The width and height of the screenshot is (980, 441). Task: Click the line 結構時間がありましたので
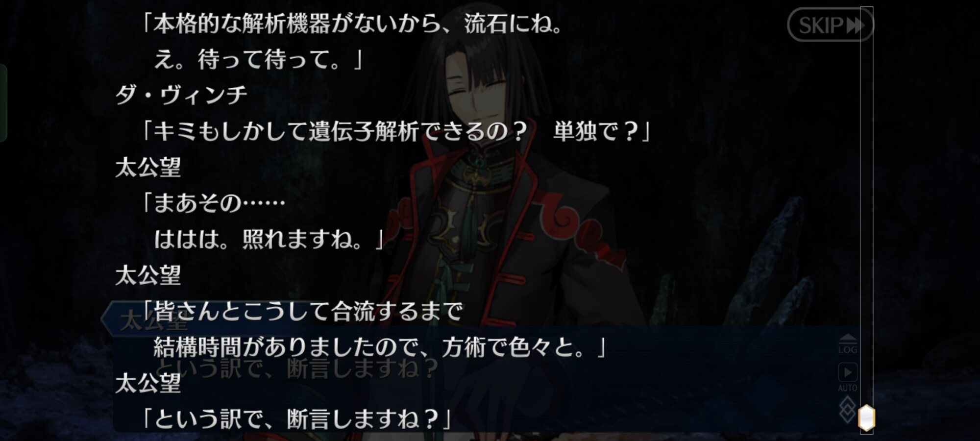[x=380, y=347]
